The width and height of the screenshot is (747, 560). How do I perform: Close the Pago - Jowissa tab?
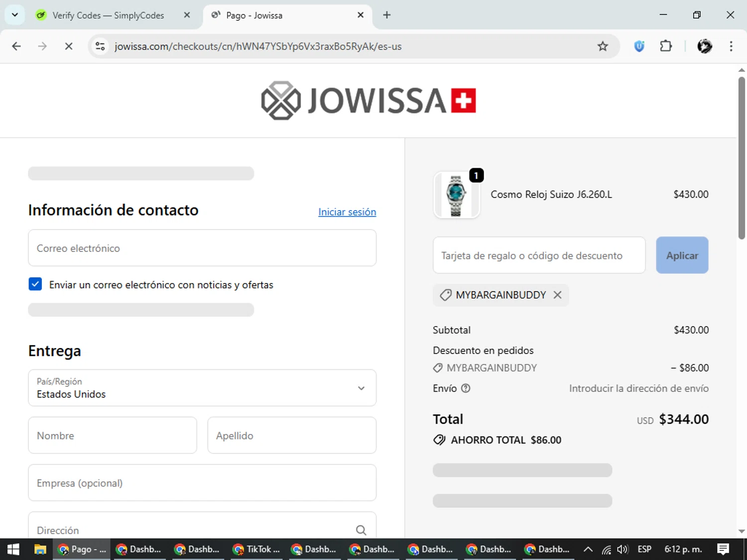point(361,15)
